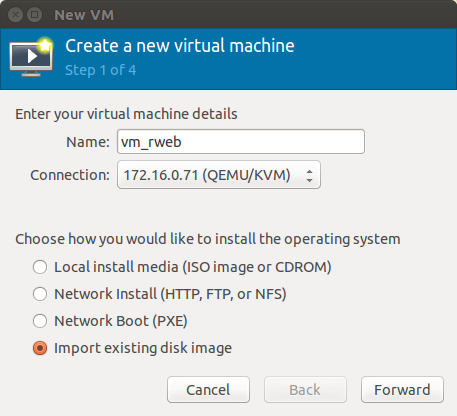Click the disabled Back button
Viewport: 457px width, 416px height.
305,390
